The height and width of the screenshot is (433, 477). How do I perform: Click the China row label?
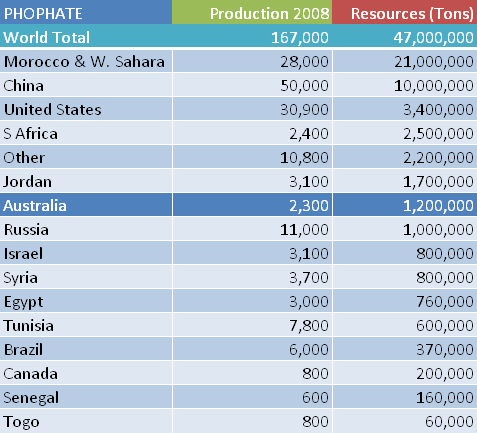[23, 86]
